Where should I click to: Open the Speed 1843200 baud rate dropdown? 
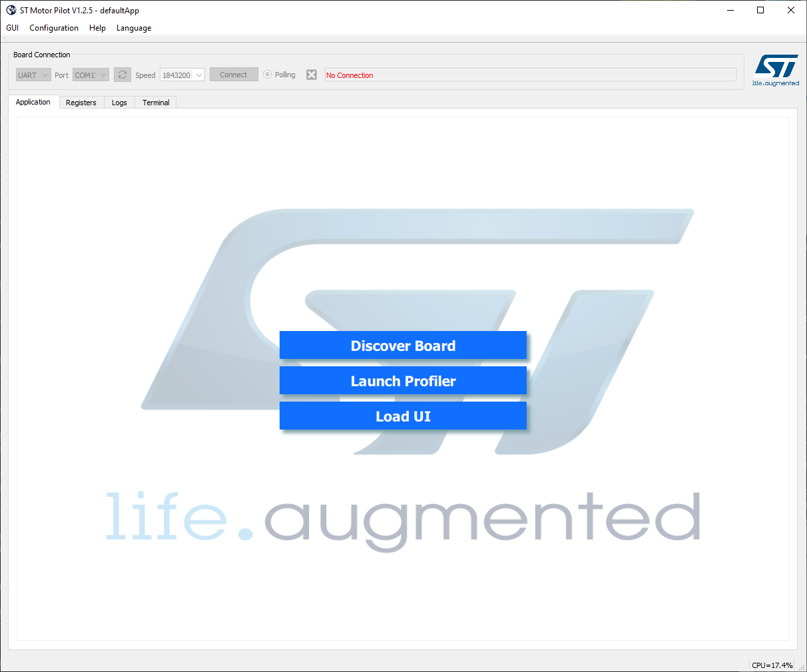[x=182, y=75]
